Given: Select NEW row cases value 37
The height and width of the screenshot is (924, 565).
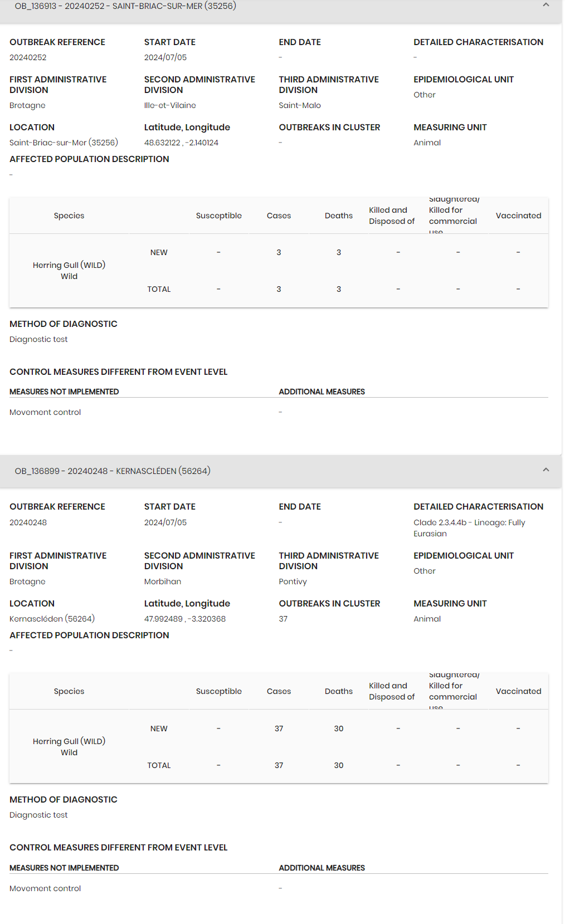Looking at the screenshot, I should tap(279, 729).
